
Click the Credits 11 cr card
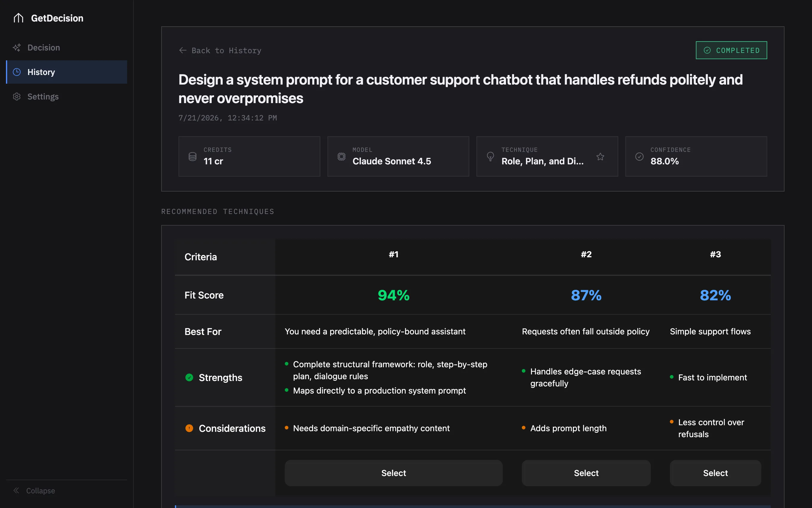249,156
